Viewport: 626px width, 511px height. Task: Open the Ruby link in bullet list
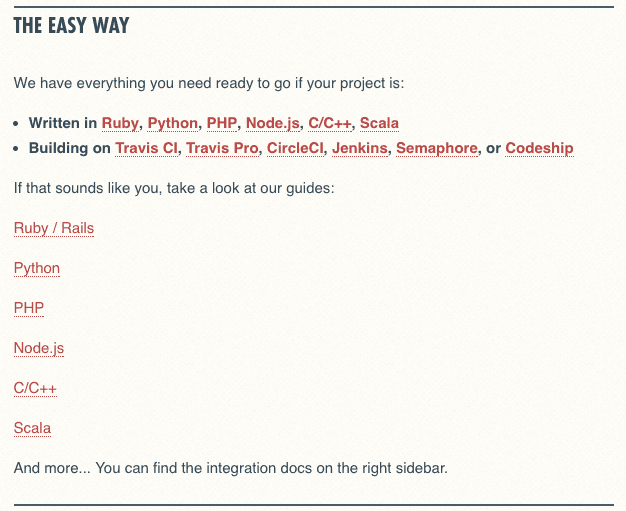pos(120,123)
